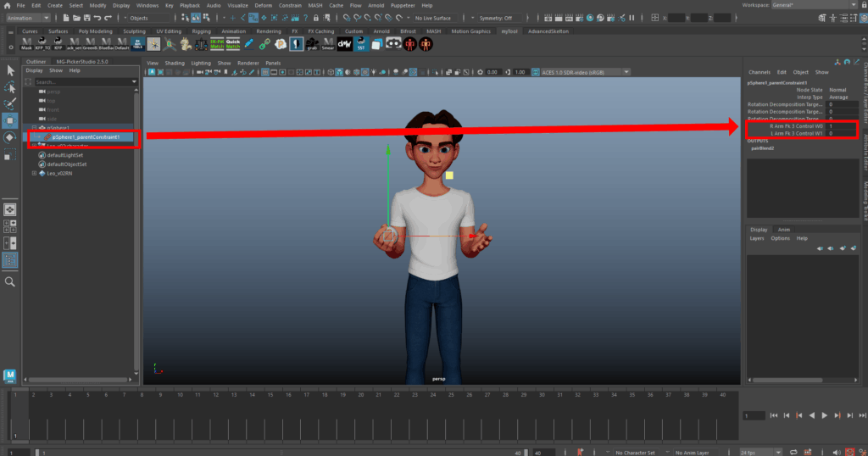The height and width of the screenshot is (456, 868).
Task: Choose the Rotate tool in toolbox
Action: coord(10,137)
